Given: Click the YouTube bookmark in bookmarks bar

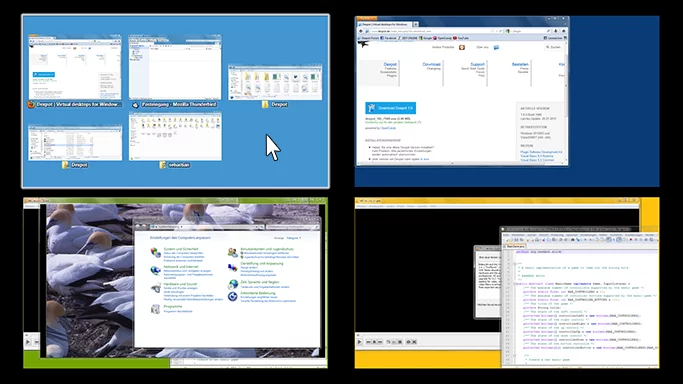Looking at the screenshot, I should point(461,38).
